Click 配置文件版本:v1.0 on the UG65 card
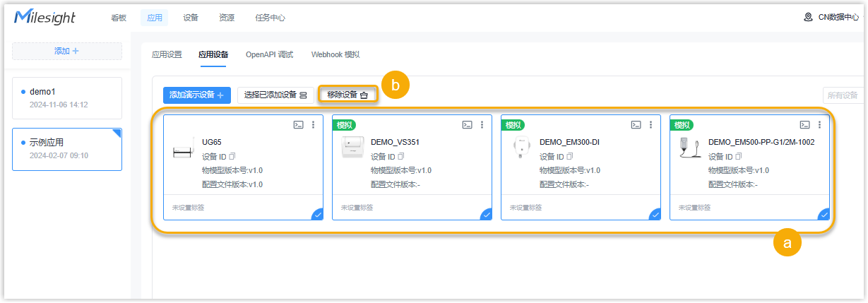Screen dimensions: 868x303 pos(232,184)
